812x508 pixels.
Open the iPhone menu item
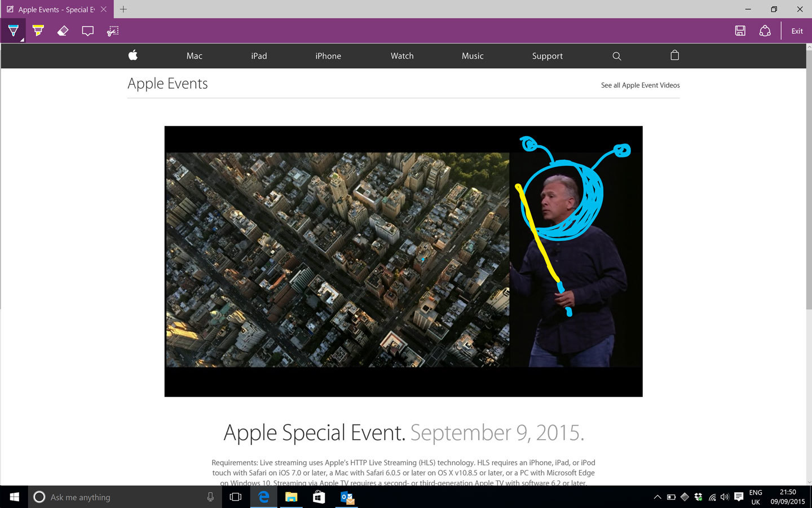coord(328,56)
